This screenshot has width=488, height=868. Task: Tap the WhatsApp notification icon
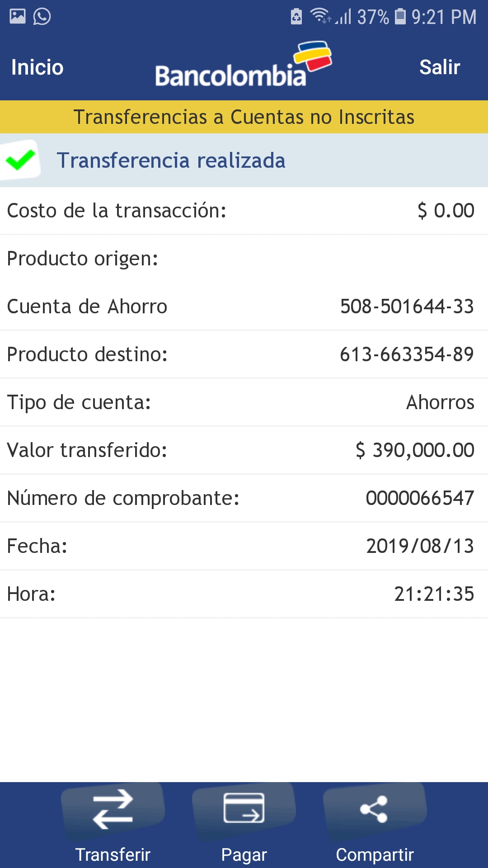[42, 17]
